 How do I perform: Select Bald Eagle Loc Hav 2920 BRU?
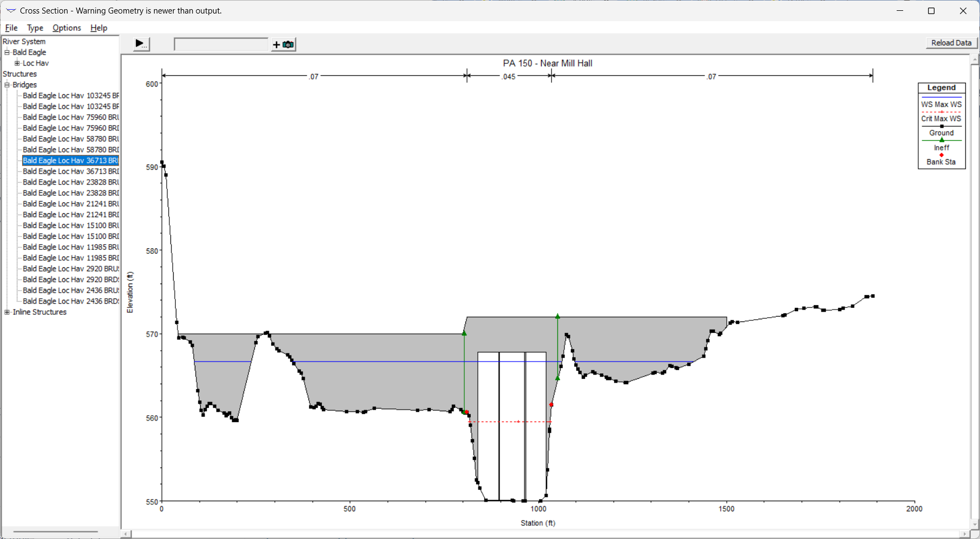[70, 269]
